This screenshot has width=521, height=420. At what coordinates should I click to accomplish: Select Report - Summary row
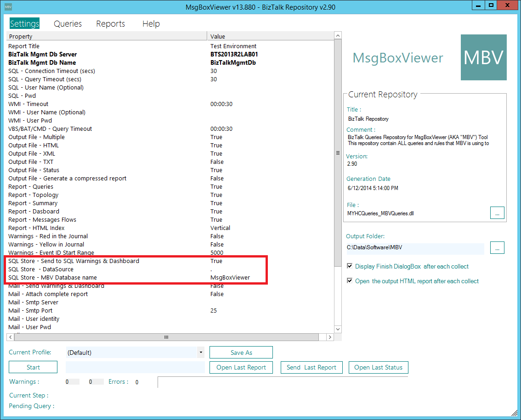170,203
